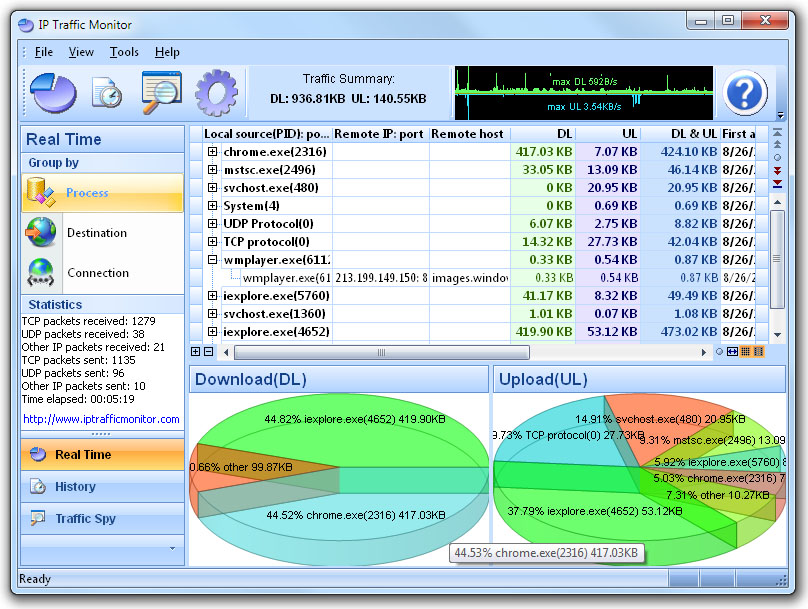Click the table's horizontal scrollbar thumb

(381, 352)
